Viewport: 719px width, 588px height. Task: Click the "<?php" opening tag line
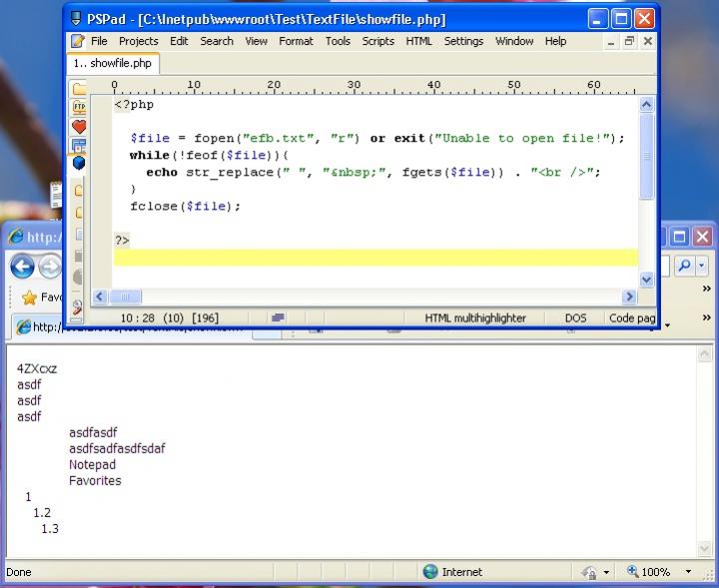(134, 105)
